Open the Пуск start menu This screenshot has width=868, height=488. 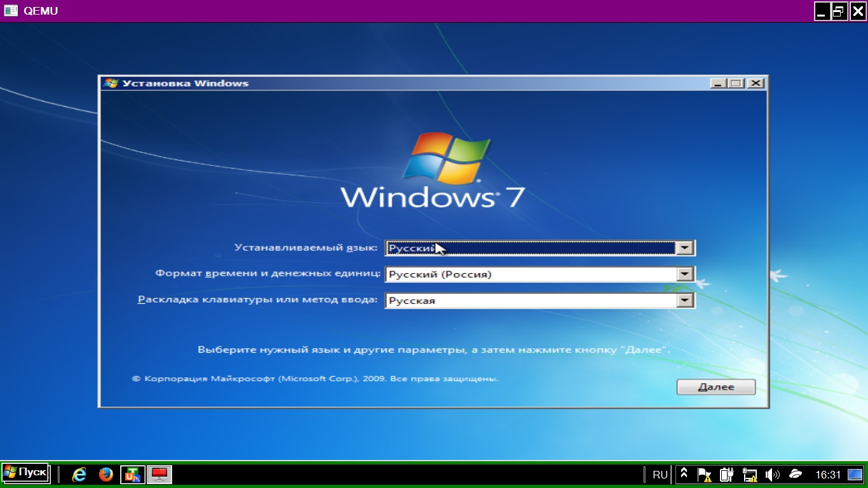(25, 473)
